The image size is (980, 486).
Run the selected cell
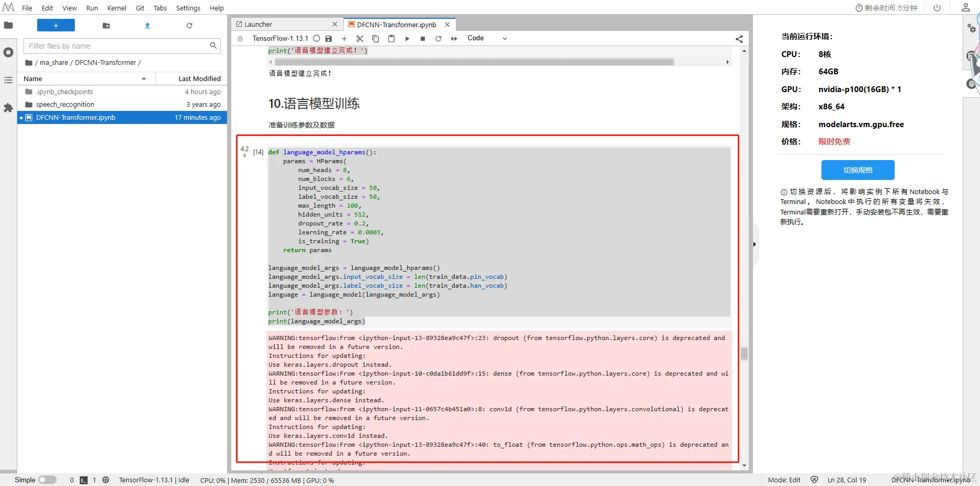[x=407, y=39]
